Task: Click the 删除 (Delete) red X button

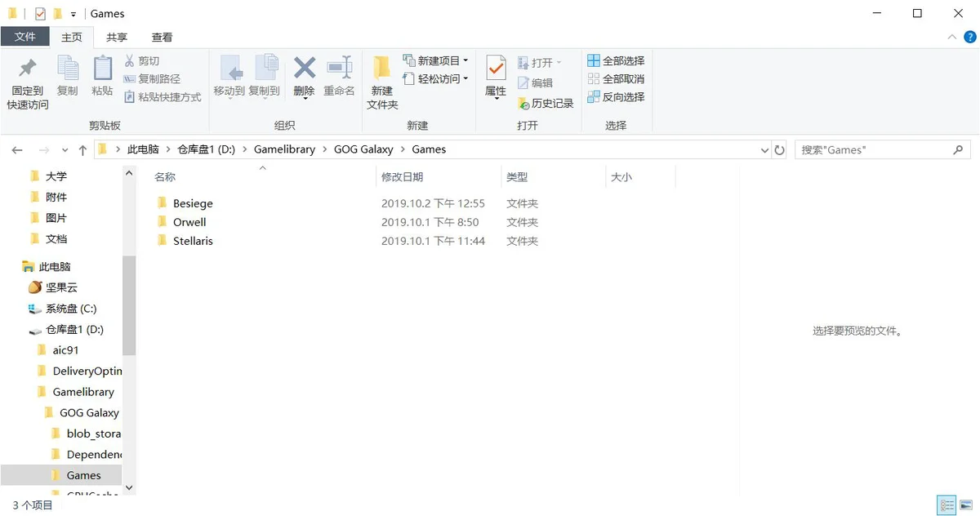Action: pyautogui.click(x=305, y=77)
